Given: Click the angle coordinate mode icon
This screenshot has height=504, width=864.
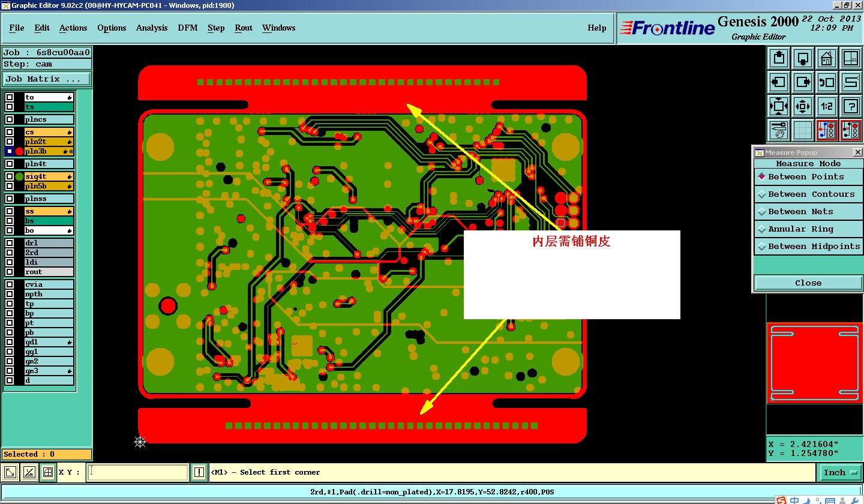Looking at the screenshot, I should point(29,473).
